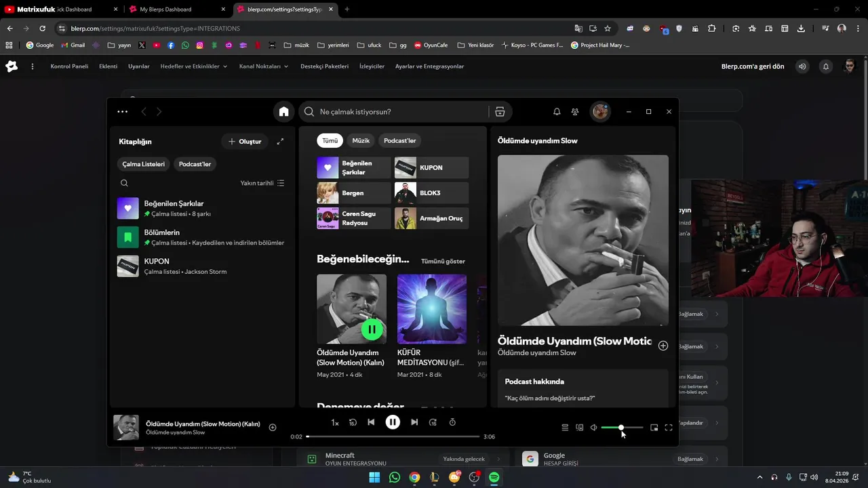
Task: Skip forward 15 seconds
Action: click(433, 422)
